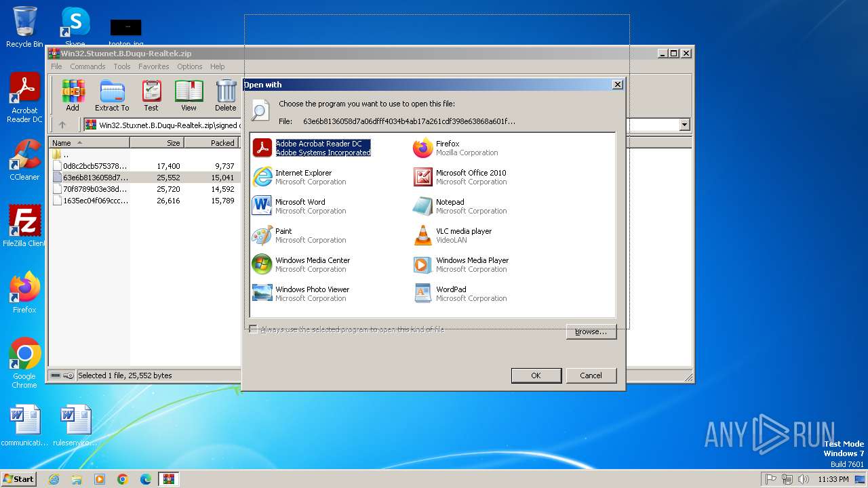Click the Browse... button
This screenshot has width=868, height=488.
click(x=591, y=331)
